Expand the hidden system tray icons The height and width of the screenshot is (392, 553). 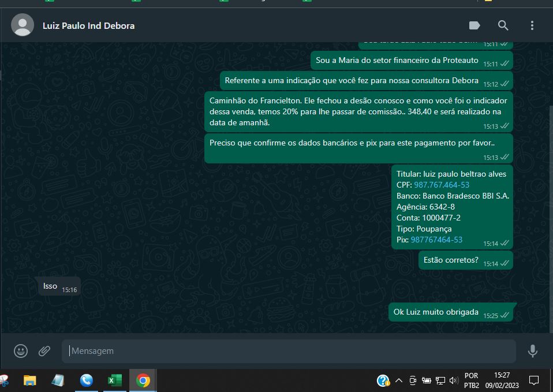398,380
